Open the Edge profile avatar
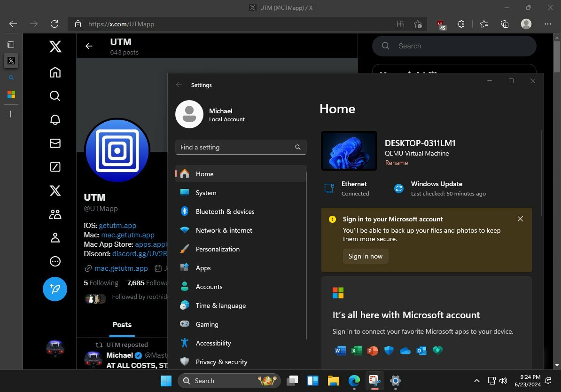This screenshot has width=561, height=392. (x=526, y=24)
